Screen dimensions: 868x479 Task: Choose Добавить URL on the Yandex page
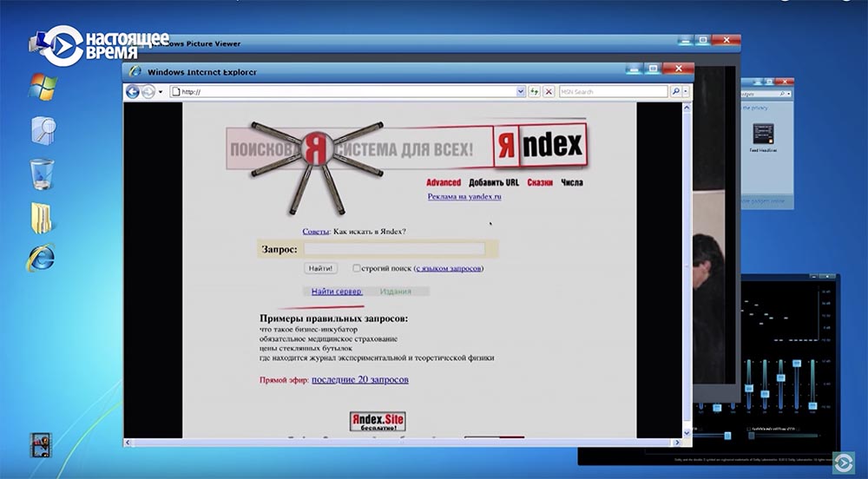[x=494, y=182]
